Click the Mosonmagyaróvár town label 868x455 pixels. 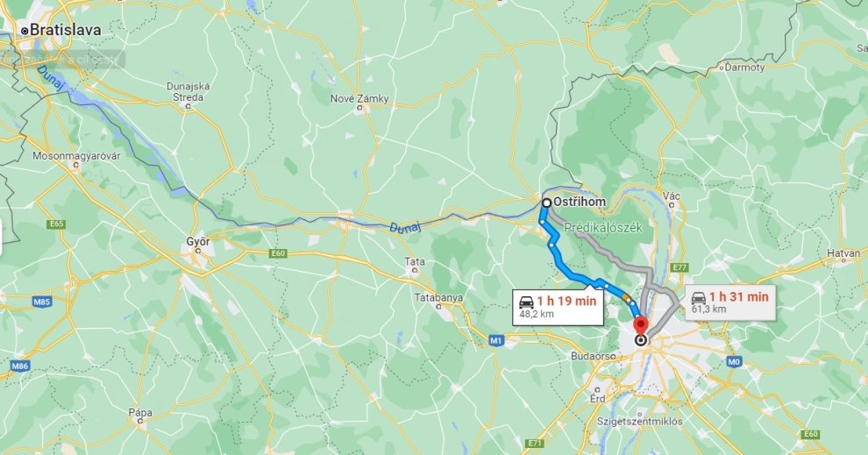click(x=76, y=155)
